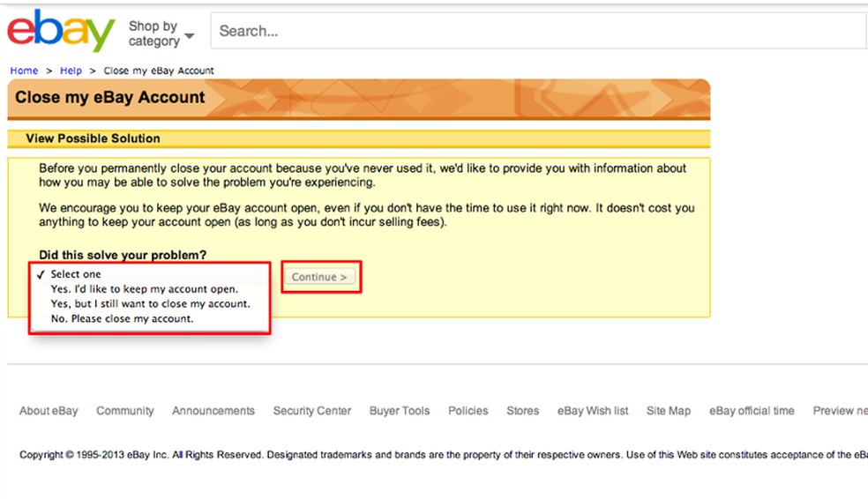Click the Policies footer link
Screen dimensions: 868x499
[x=468, y=411]
